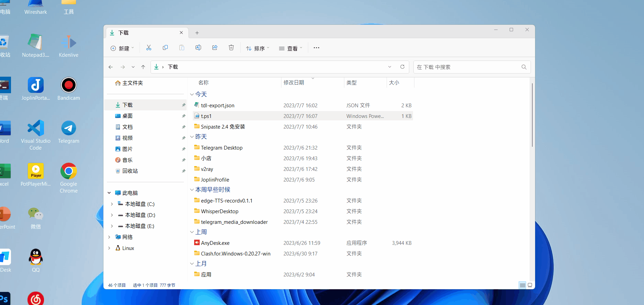This screenshot has height=305, width=644.
Task: Click the Share icon in toolbar
Action: click(215, 48)
